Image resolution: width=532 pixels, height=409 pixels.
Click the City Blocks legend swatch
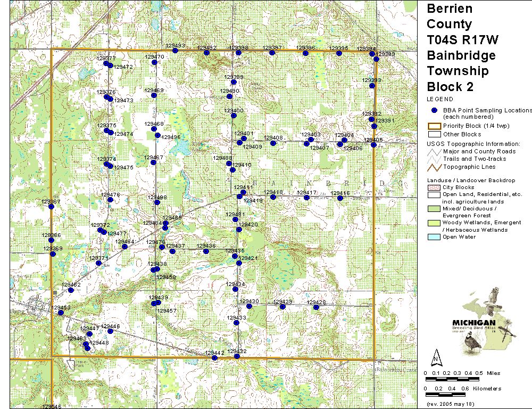click(435, 187)
